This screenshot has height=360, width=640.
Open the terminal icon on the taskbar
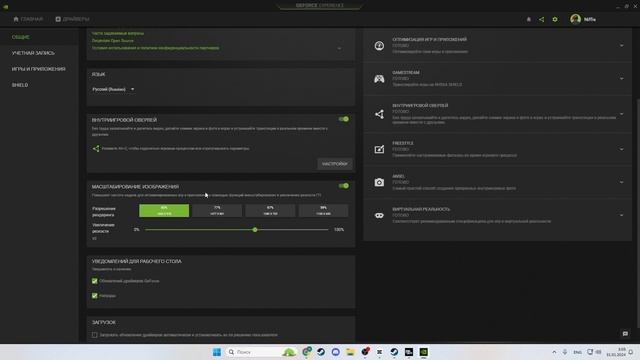(409, 352)
